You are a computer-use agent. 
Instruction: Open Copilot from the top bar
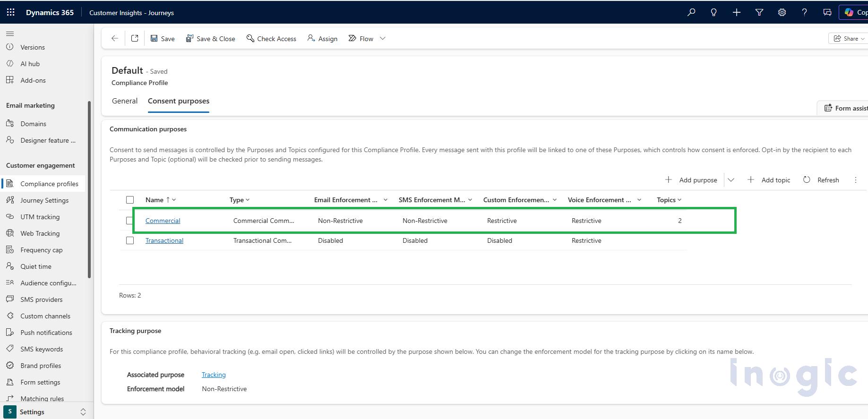click(854, 12)
